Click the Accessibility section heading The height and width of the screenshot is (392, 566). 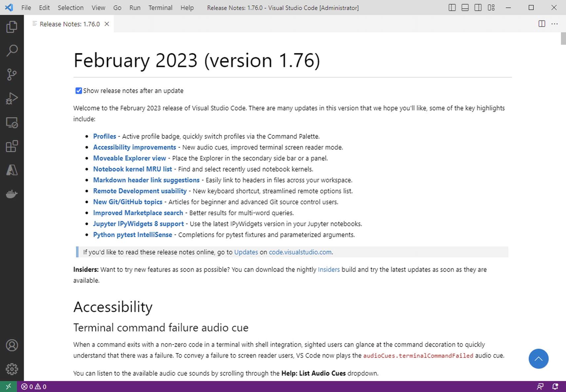click(113, 307)
